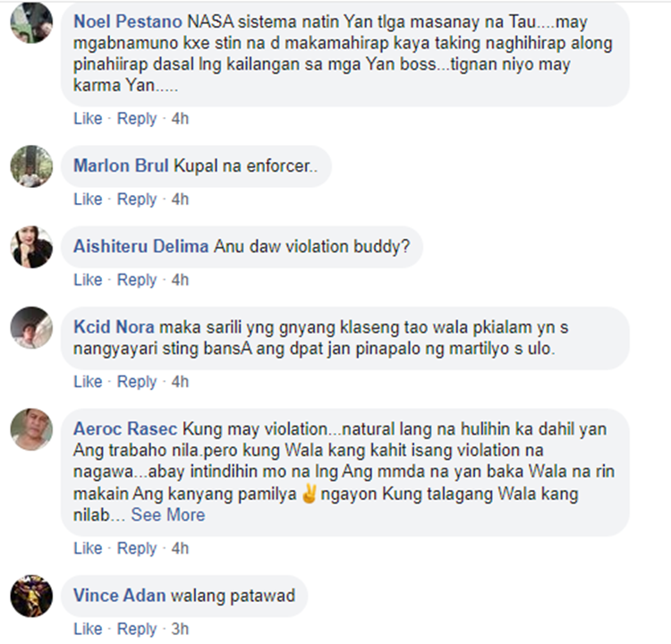Open the Aeroc Rasec name link
The height and width of the screenshot is (644, 671).
point(125,428)
